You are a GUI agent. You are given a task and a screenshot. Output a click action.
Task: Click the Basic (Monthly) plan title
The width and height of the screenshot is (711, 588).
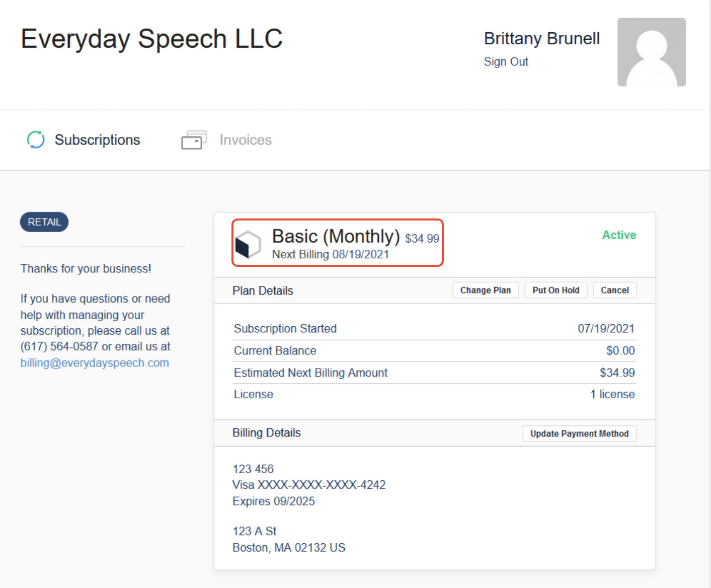[x=336, y=236]
